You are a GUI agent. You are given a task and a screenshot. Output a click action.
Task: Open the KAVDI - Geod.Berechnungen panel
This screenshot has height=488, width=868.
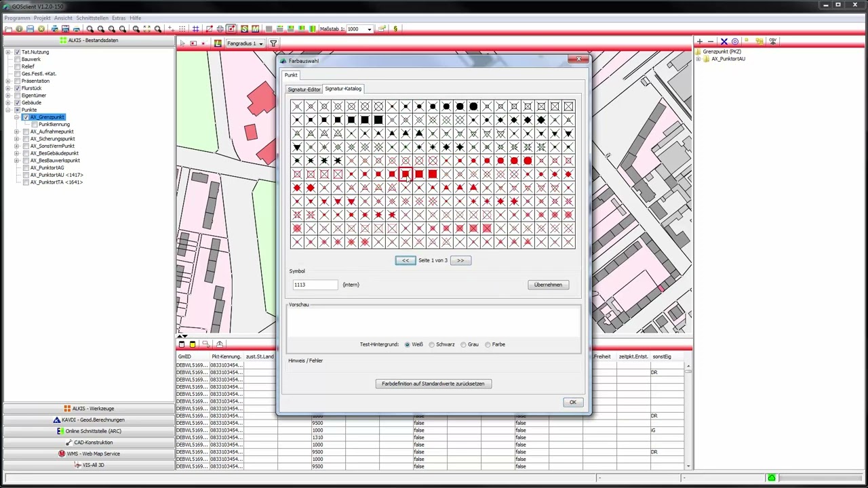point(88,420)
